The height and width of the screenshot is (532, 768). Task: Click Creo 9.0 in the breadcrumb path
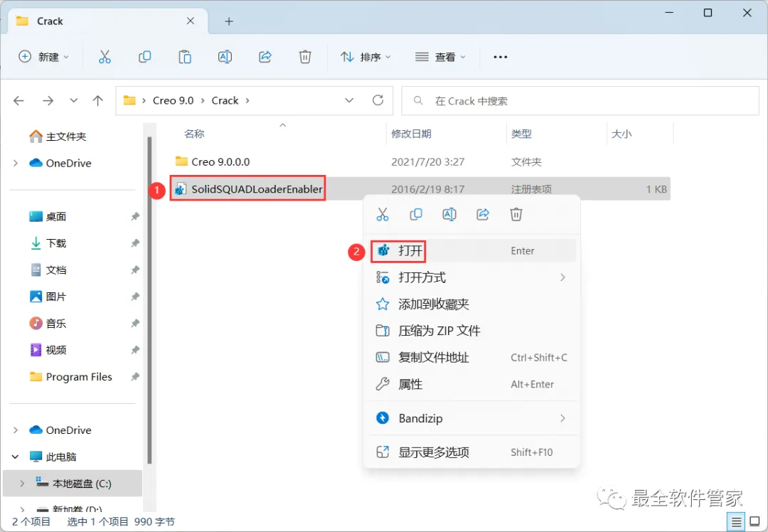(x=173, y=100)
